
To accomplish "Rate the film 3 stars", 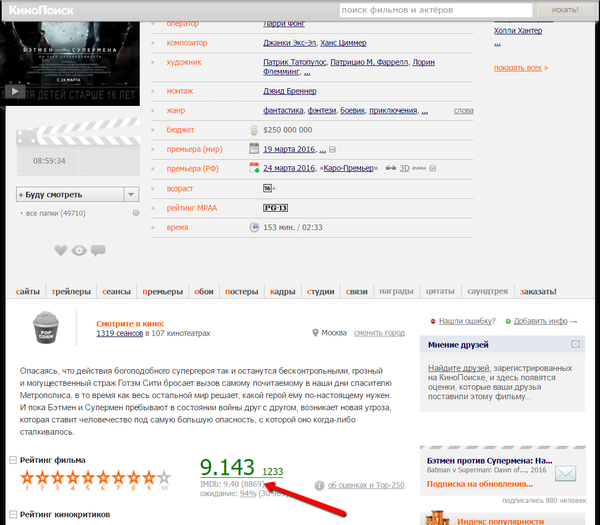I will coord(57,477).
